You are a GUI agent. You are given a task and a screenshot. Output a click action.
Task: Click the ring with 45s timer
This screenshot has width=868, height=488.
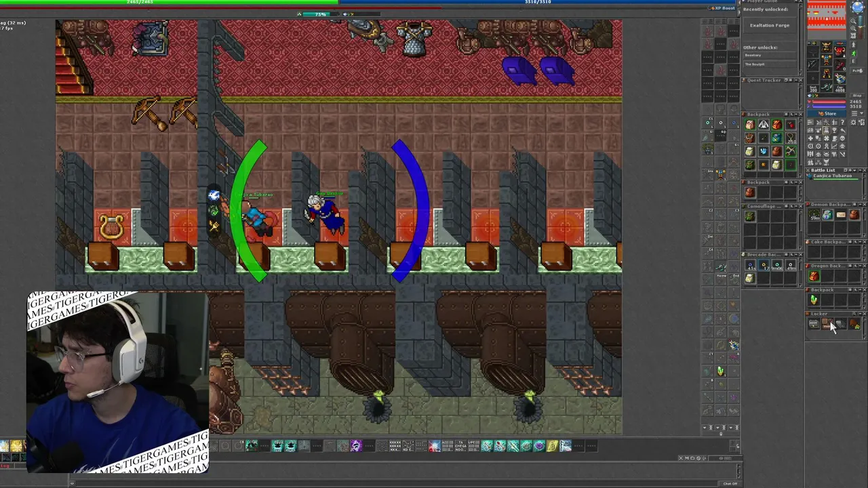[x=749, y=265]
